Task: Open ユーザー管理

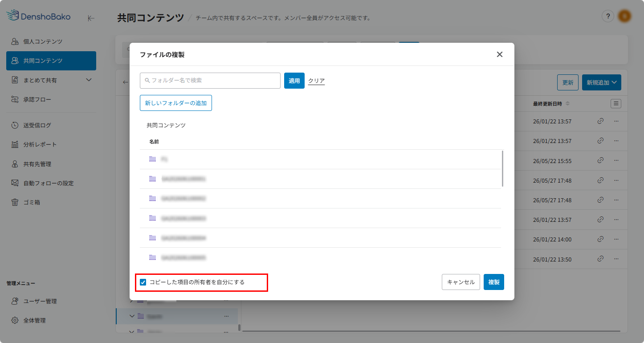Action: tap(51, 301)
